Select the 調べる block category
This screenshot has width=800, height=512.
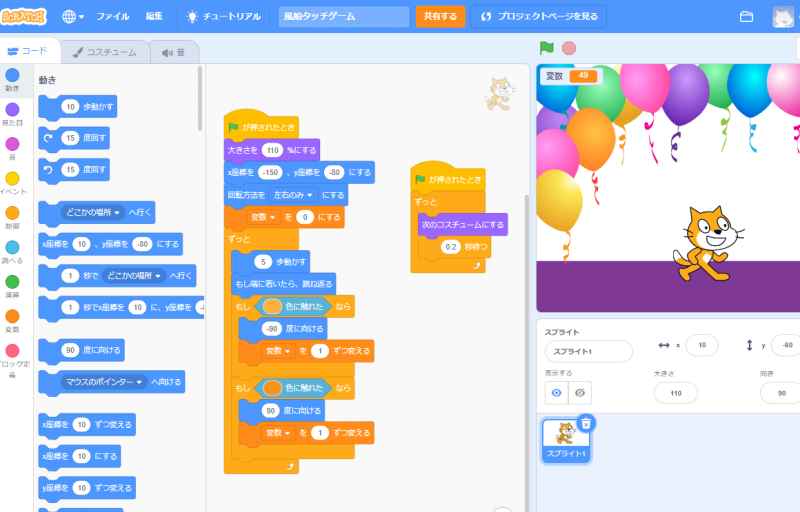(x=12, y=251)
